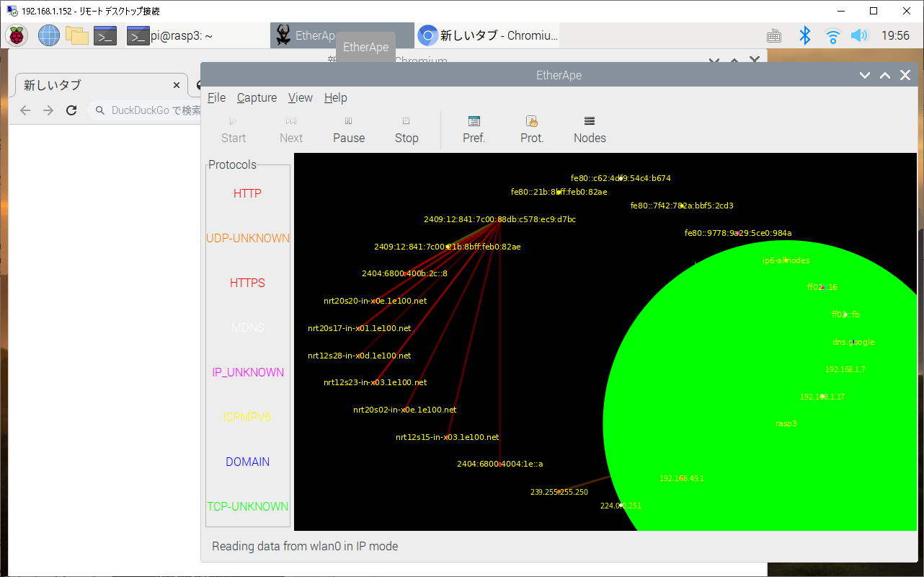Advance capture using the Next icon
924x577 pixels.
[290, 130]
